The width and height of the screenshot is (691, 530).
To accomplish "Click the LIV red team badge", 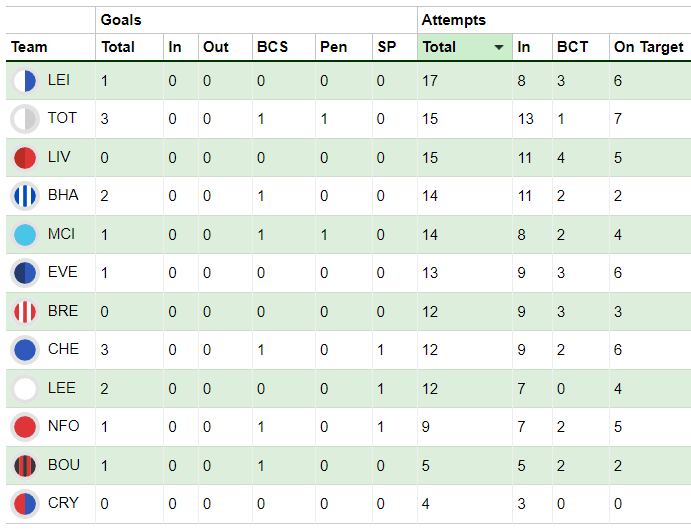I will pyautogui.click(x=25, y=158).
